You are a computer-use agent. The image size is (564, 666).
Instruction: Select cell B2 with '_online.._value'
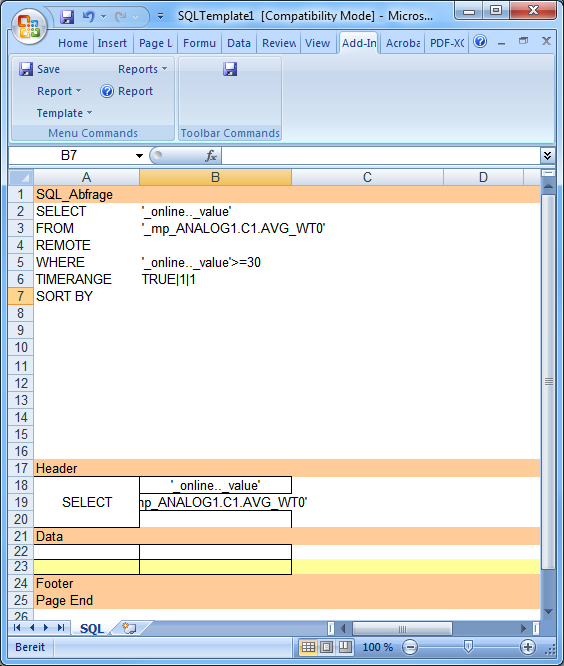[215, 211]
